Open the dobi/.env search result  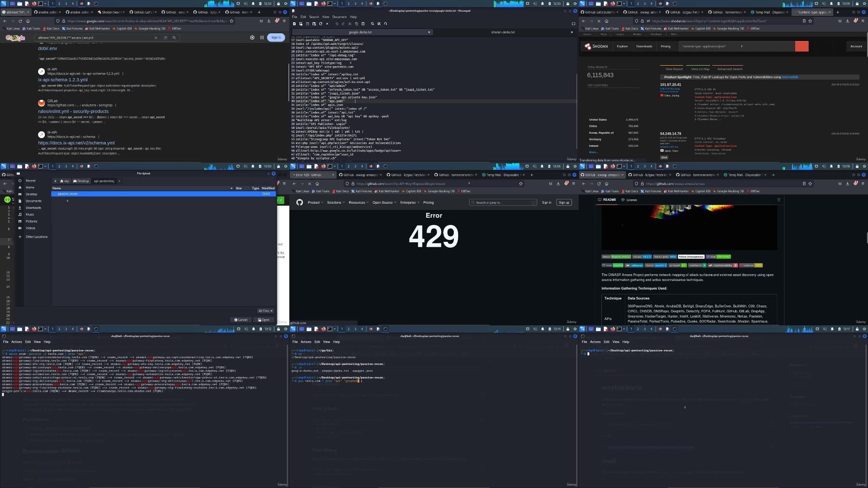(47, 48)
